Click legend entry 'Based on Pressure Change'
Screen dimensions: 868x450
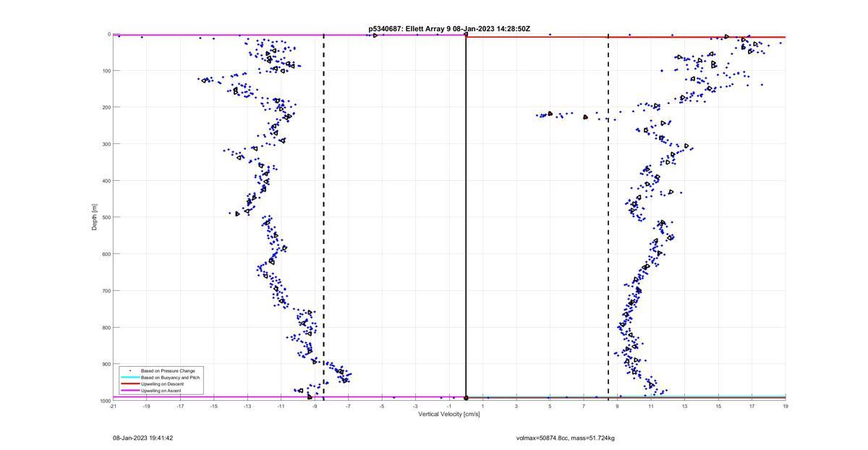pyautogui.click(x=168, y=371)
